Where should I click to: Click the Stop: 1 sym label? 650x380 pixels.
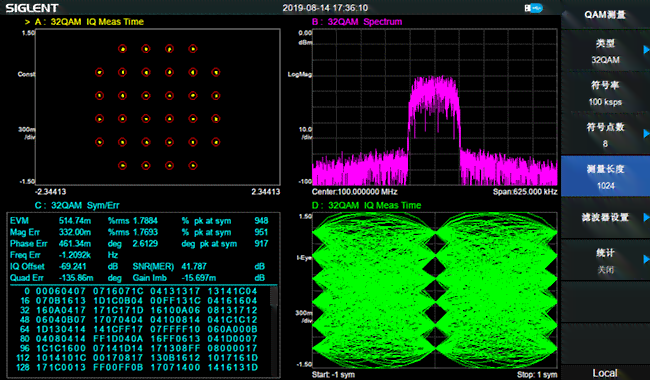[x=537, y=375]
